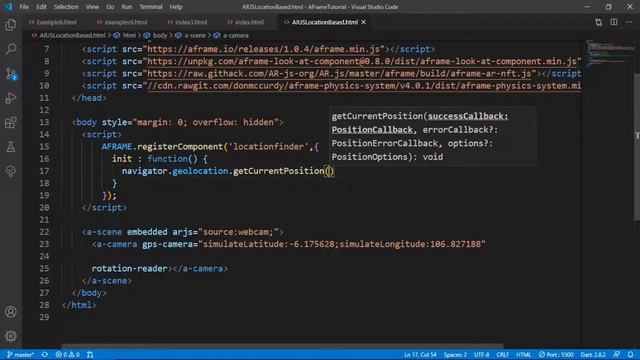Open the Extensions view
The image size is (640, 360).
tap(11, 122)
